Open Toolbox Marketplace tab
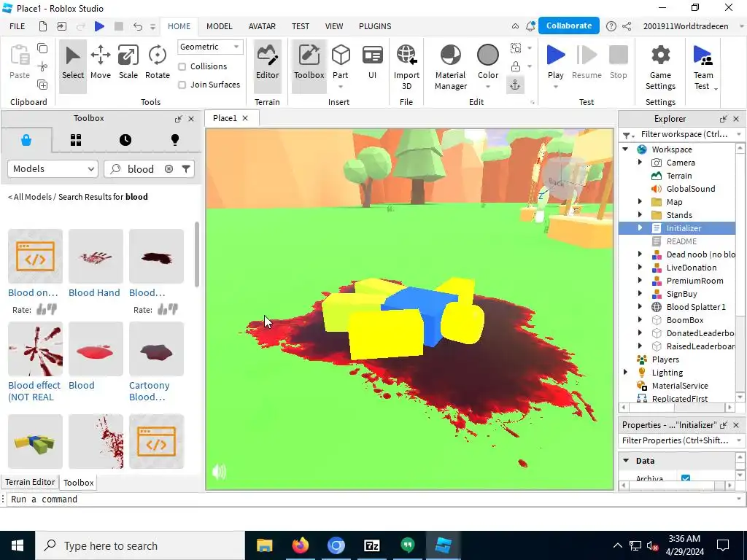This screenshot has height=560, width=747. click(26, 140)
